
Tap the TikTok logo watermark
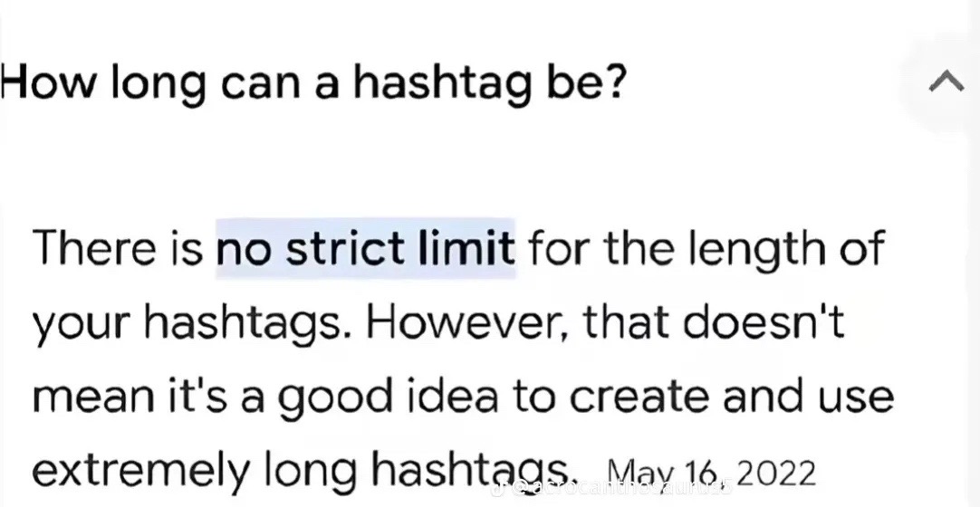pos(497,488)
